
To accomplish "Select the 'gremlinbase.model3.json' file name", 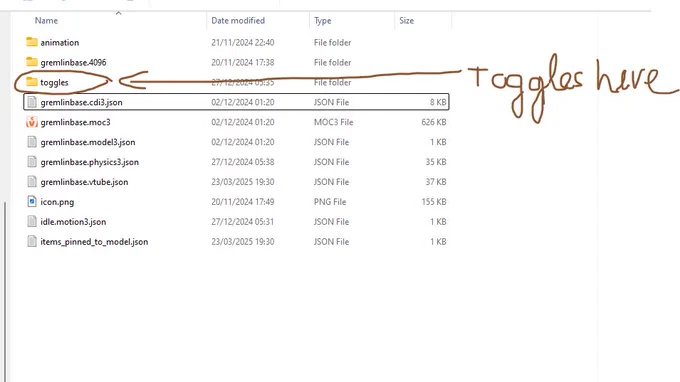I will 88,142.
